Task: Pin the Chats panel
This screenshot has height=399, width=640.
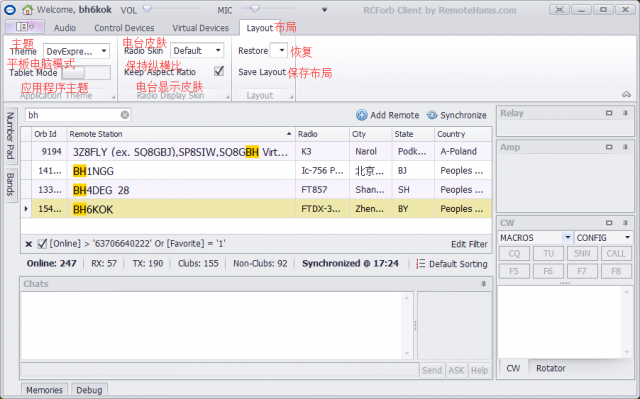Action: [483, 284]
